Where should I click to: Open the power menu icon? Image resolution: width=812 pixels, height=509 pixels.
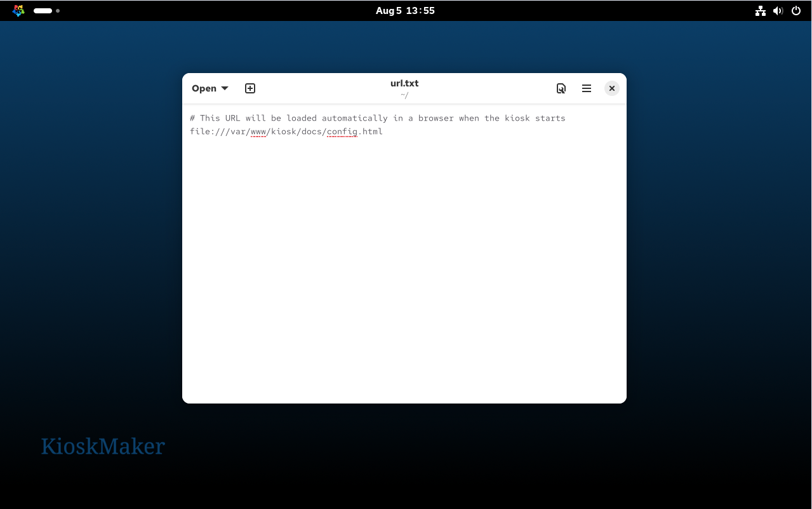[796, 11]
